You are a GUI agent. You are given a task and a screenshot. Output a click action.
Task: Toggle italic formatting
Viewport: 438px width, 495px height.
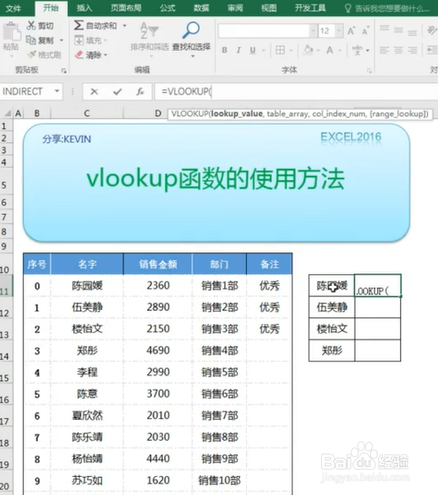(239, 50)
